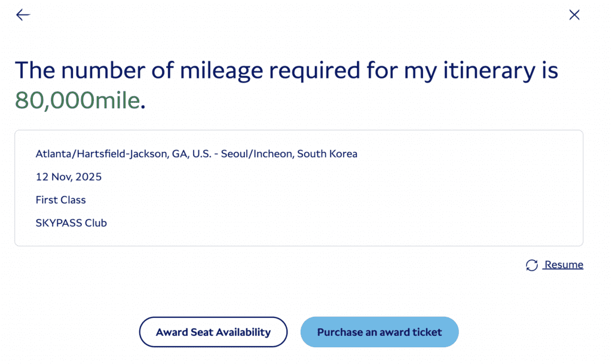Click the First Class cabin text

click(x=61, y=200)
